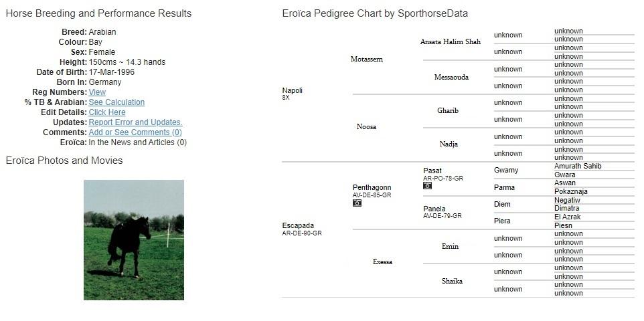The width and height of the screenshot is (644, 321).
Task: Select Amurath Sahib ancestor entry
Action: pyautogui.click(x=578, y=167)
